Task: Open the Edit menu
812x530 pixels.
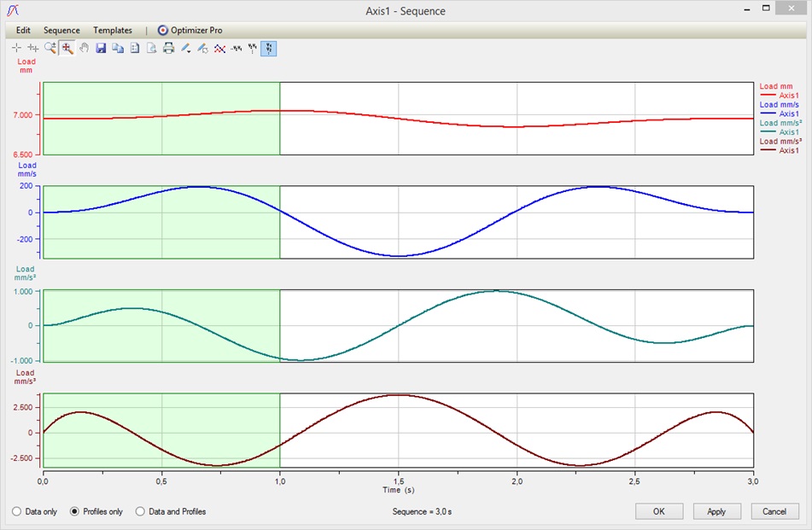Action: (23, 30)
